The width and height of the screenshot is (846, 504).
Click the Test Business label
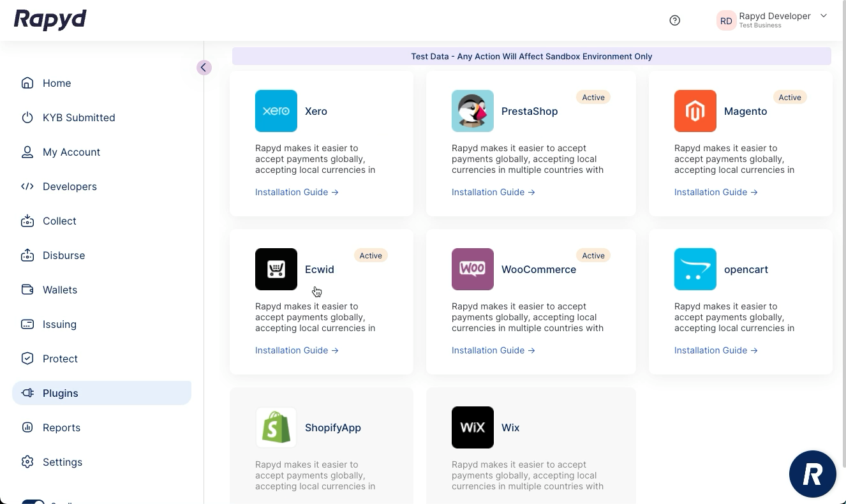760,26
